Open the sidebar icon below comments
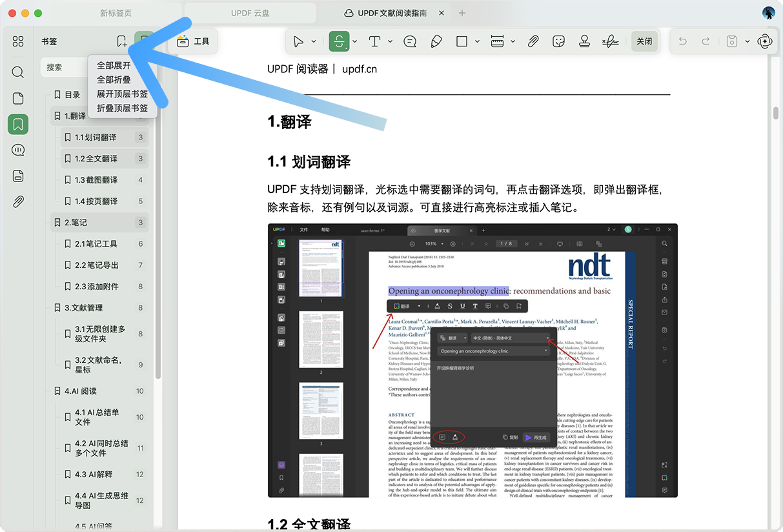783x532 pixels. (18, 176)
